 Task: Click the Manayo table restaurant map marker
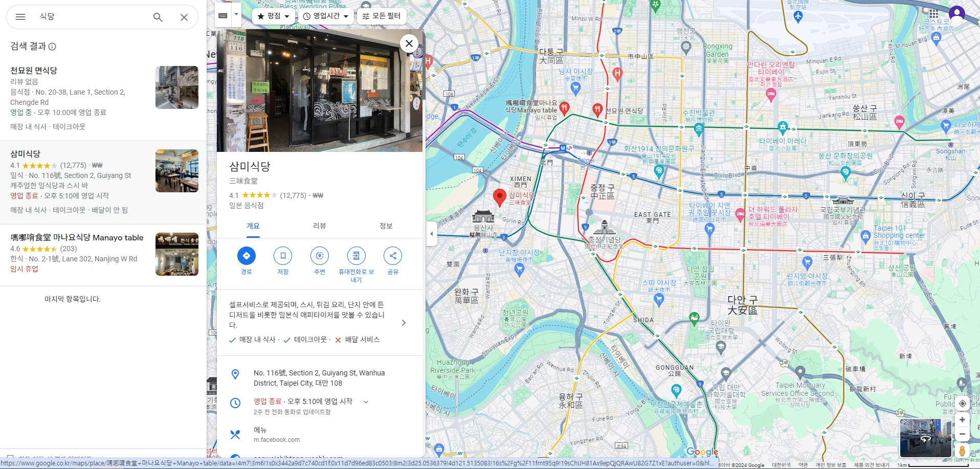coord(564,107)
